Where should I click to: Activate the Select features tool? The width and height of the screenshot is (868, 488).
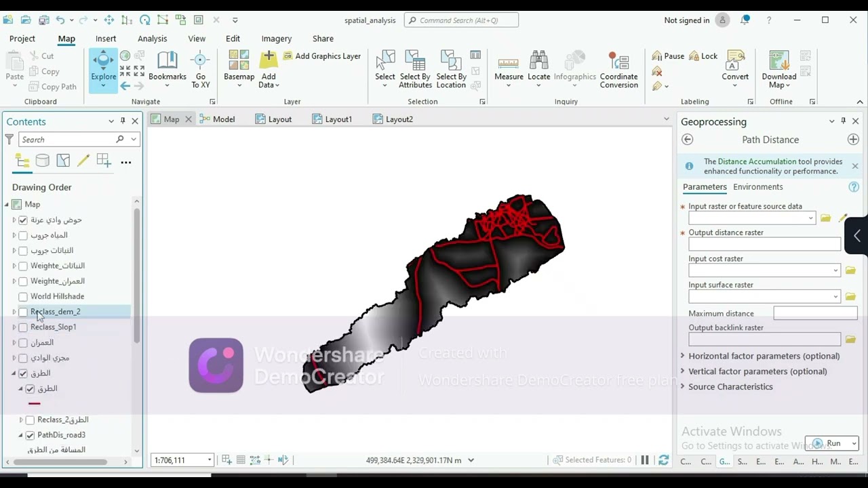coord(385,68)
